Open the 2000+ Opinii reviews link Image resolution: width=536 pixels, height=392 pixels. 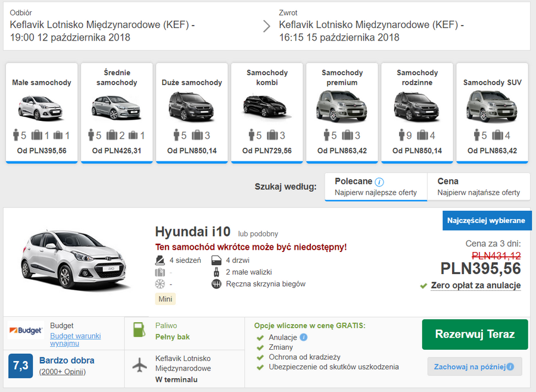62,372
